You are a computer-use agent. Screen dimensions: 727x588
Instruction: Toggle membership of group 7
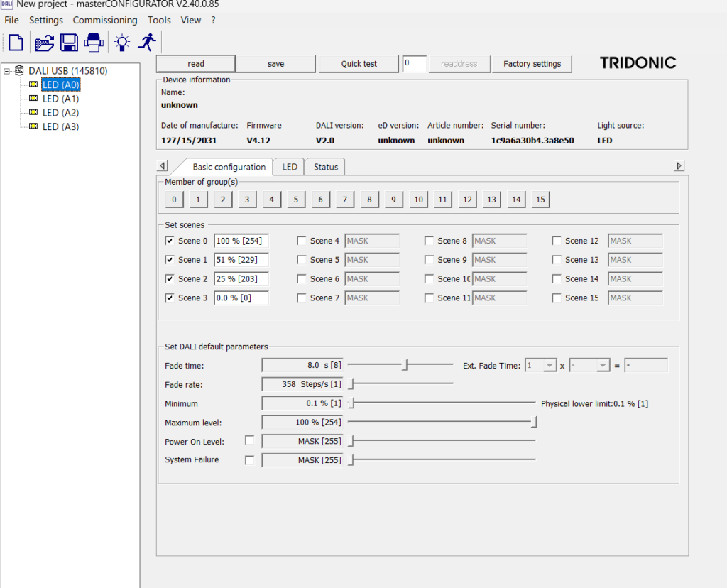point(345,200)
